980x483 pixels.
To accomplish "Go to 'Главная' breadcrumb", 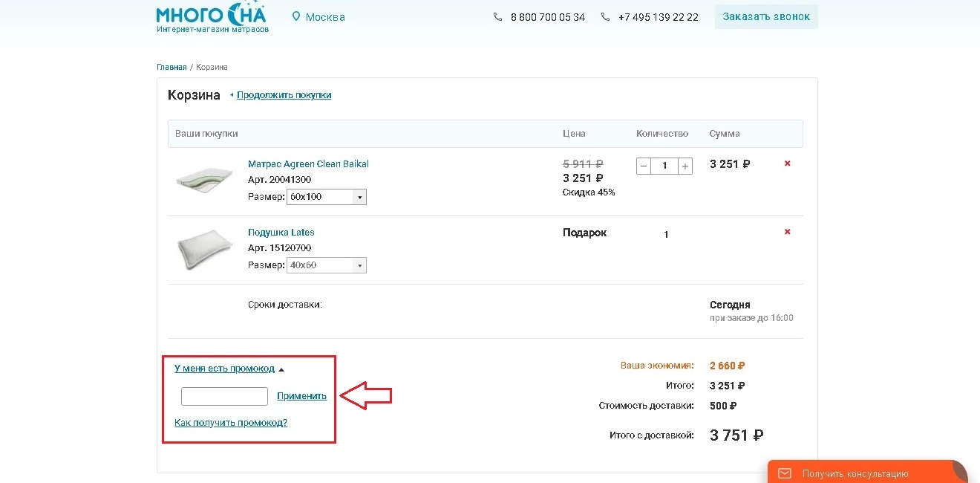I will 171,67.
